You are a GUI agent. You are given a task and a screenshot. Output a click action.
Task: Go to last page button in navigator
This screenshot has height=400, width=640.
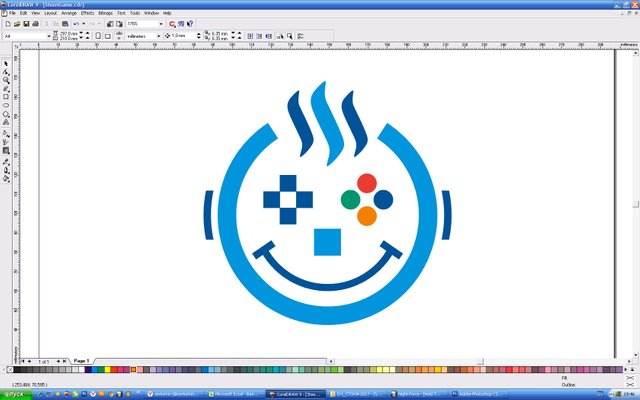(x=64, y=361)
